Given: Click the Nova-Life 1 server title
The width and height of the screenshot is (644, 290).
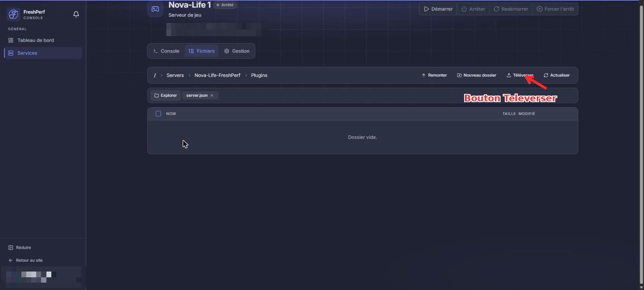Looking at the screenshot, I should pos(189,5).
